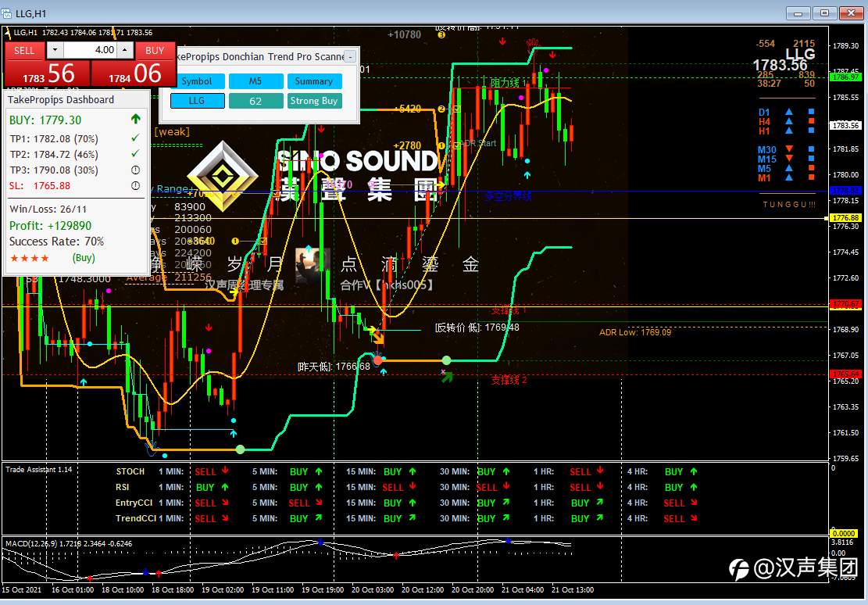Click the four-star rating in dashboard

click(30, 258)
